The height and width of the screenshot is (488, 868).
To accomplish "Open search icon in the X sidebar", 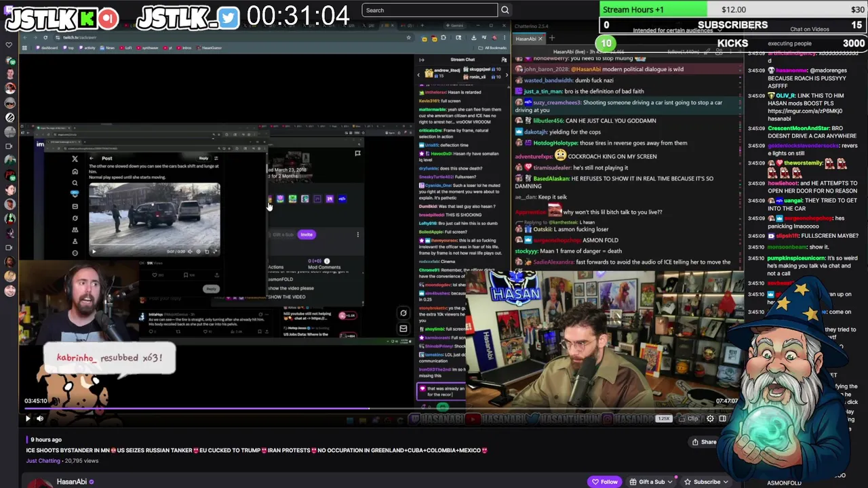I will [x=75, y=183].
